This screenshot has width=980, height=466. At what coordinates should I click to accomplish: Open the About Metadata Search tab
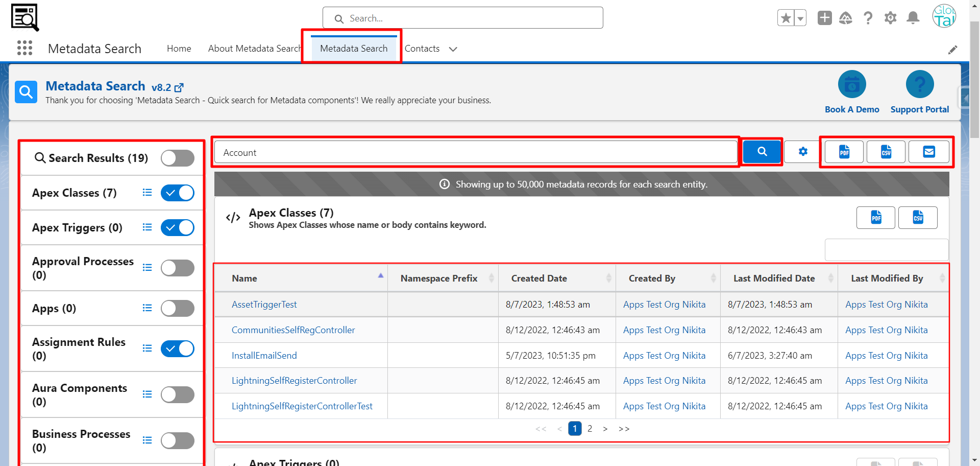pyautogui.click(x=255, y=49)
